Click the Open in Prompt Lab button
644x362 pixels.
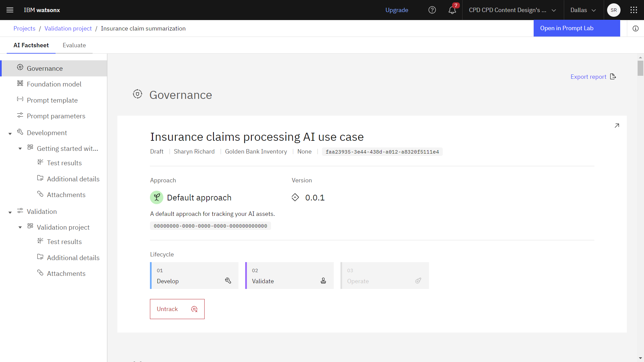point(577,28)
